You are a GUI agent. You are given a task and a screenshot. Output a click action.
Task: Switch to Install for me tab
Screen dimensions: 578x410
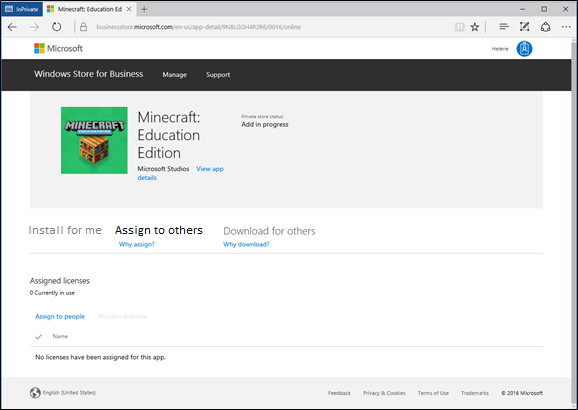click(65, 230)
